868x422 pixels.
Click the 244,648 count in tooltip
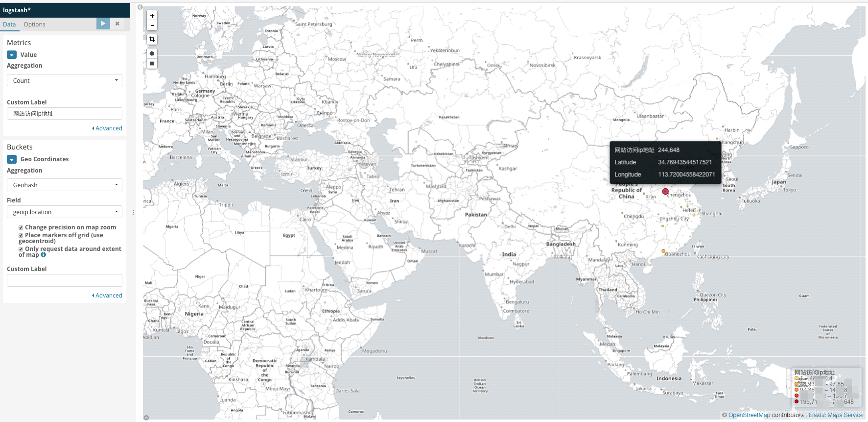pyautogui.click(x=669, y=150)
